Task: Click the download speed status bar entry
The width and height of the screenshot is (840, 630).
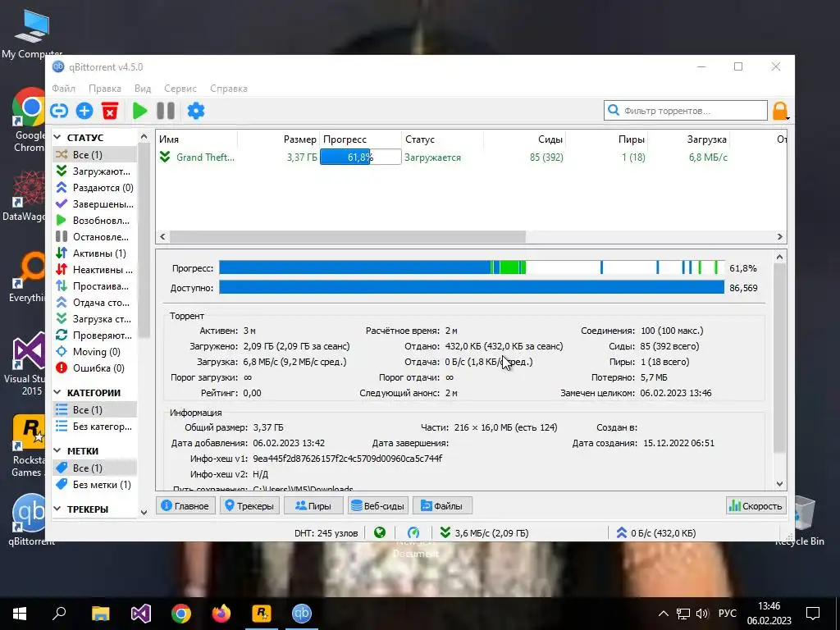Action: 484,533
